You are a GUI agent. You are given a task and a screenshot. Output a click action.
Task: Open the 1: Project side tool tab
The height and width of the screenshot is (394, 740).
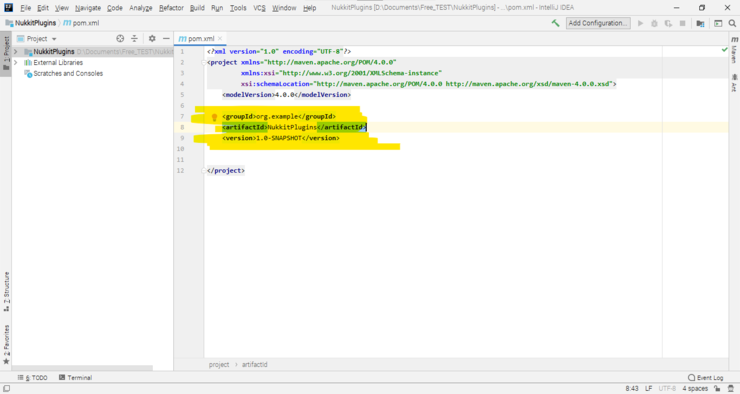[6, 53]
